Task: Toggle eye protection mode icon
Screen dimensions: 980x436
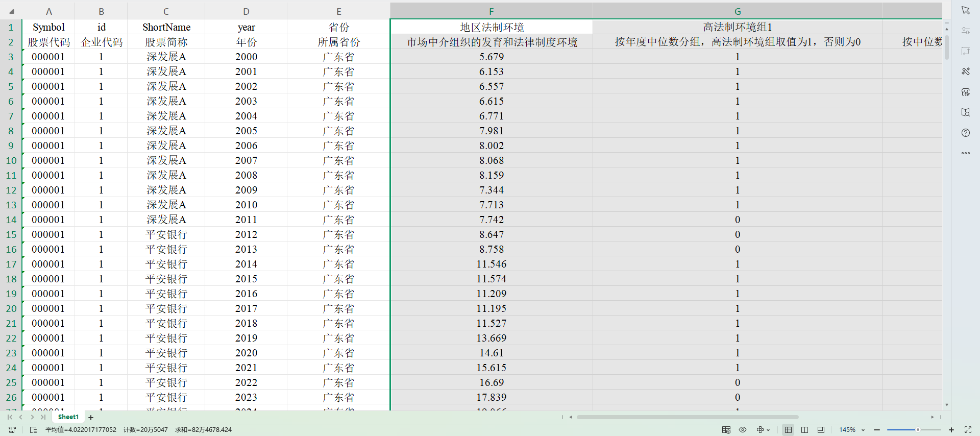Action: click(x=743, y=430)
